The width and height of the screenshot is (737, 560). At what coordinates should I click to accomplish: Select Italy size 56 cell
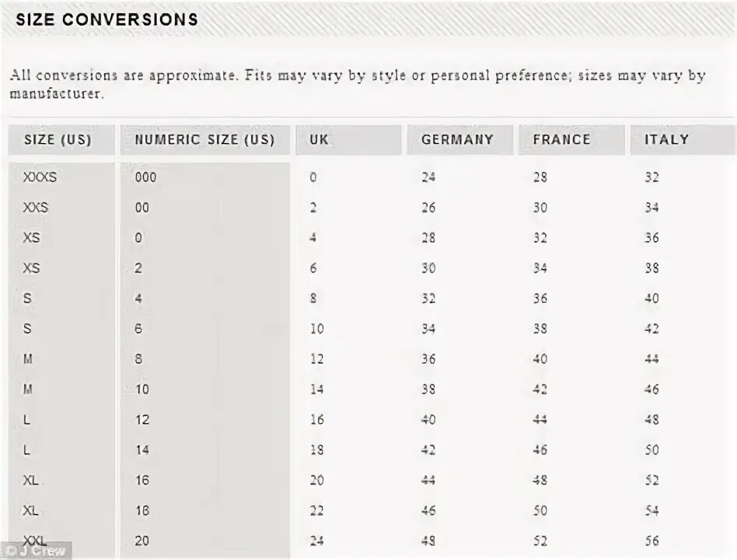point(652,541)
